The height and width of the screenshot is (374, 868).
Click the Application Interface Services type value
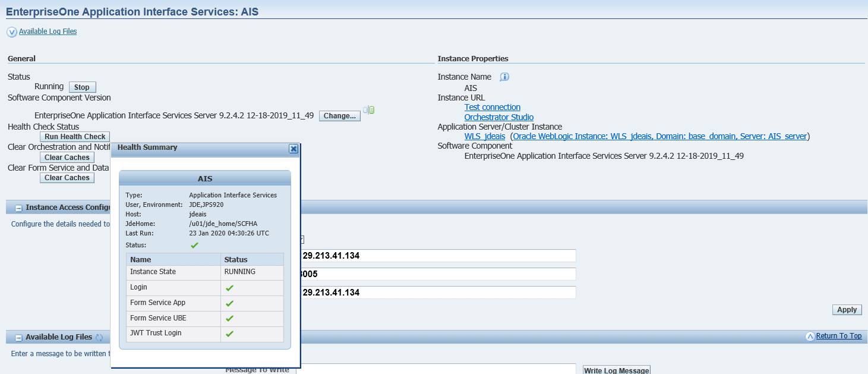(233, 195)
